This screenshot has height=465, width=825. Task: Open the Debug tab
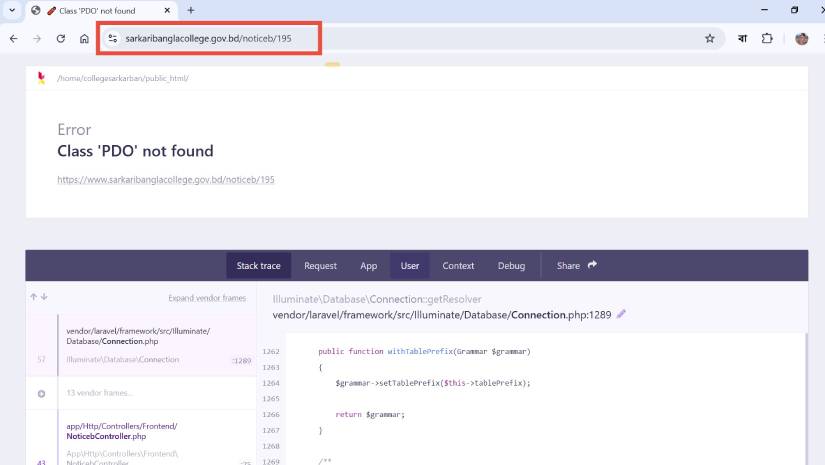click(511, 266)
